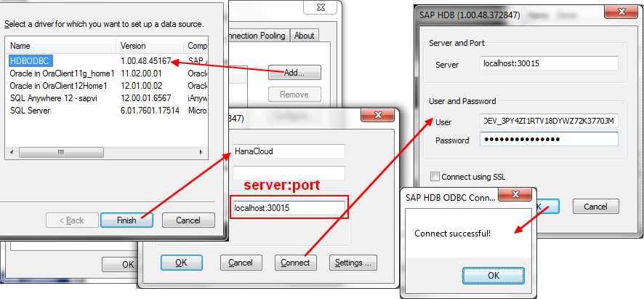Click the Add... button
Screen dimensions: 644x299
click(294, 73)
